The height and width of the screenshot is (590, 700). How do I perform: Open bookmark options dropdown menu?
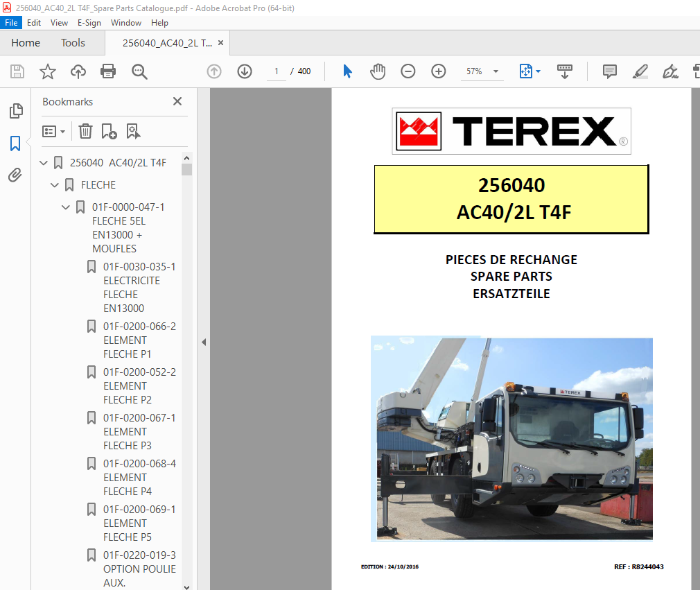(x=53, y=131)
